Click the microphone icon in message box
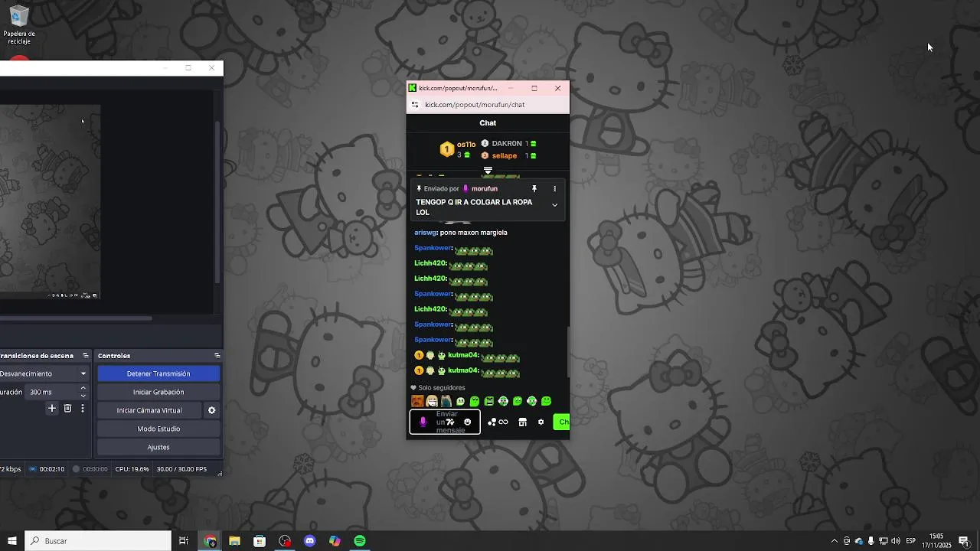980x551 pixels. 423,422
